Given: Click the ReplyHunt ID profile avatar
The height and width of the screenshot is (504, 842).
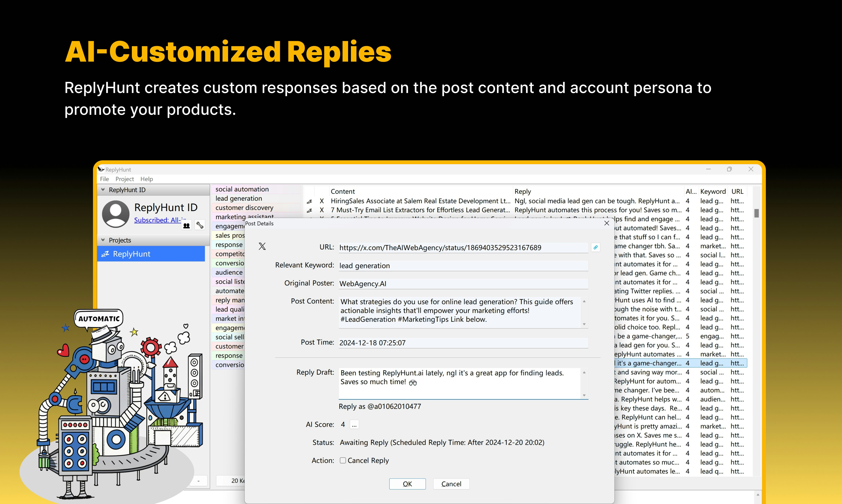Looking at the screenshot, I should (x=115, y=214).
